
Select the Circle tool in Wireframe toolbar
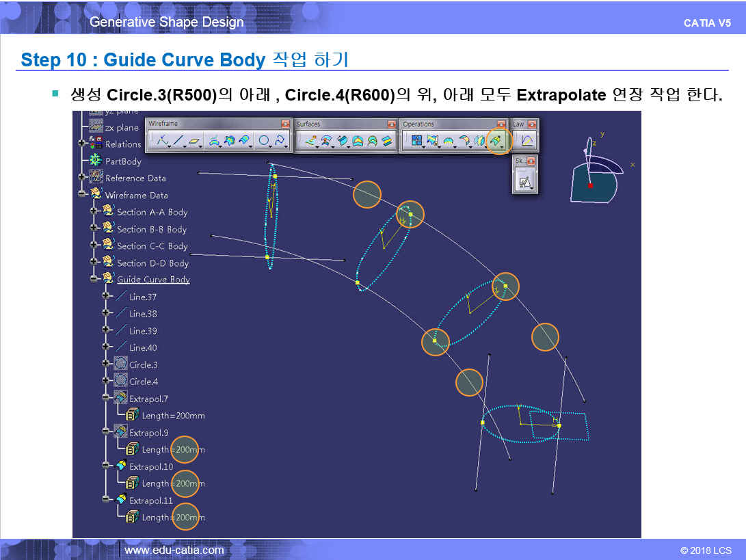[x=263, y=141]
